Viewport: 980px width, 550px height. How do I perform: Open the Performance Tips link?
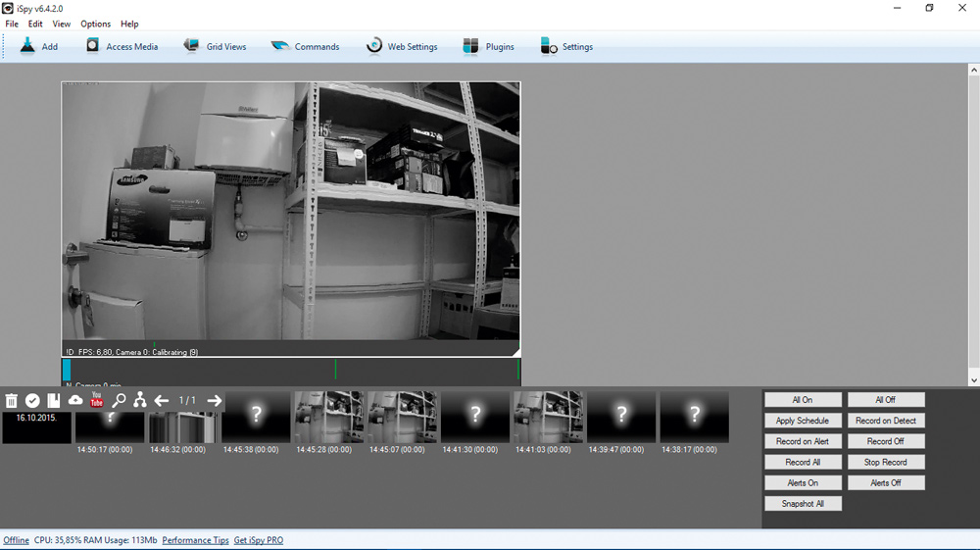(x=195, y=540)
